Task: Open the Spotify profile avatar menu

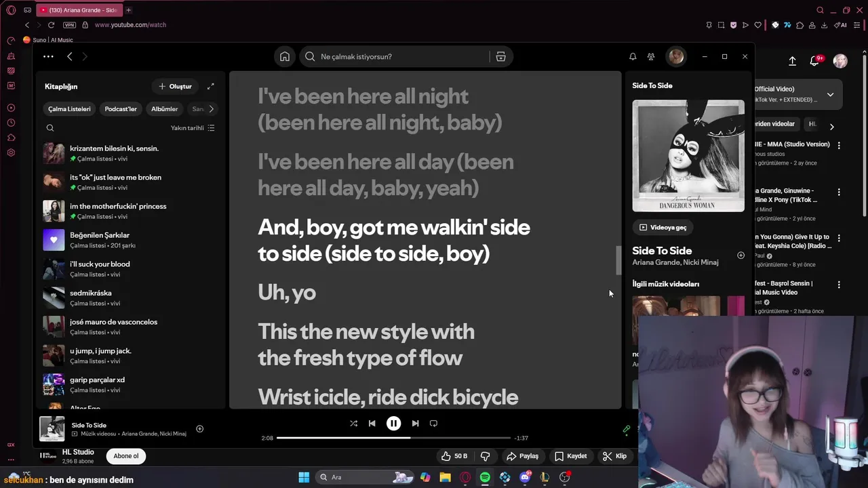Action: tap(676, 56)
